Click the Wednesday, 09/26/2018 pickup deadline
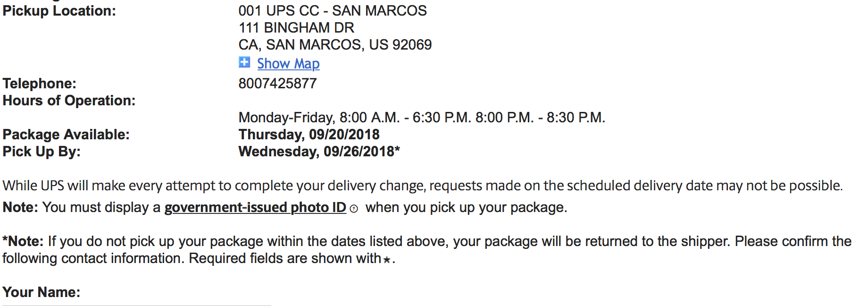 (x=319, y=152)
